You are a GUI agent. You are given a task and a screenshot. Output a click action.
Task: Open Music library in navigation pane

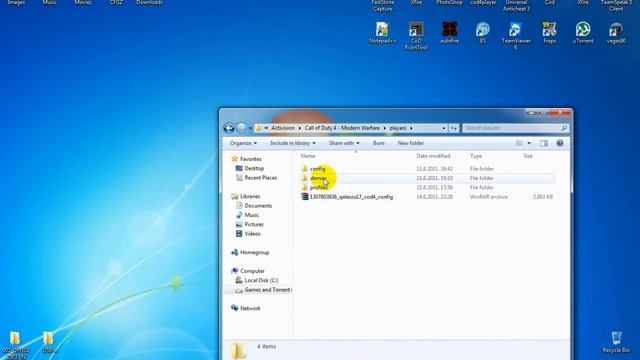coord(251,215)
